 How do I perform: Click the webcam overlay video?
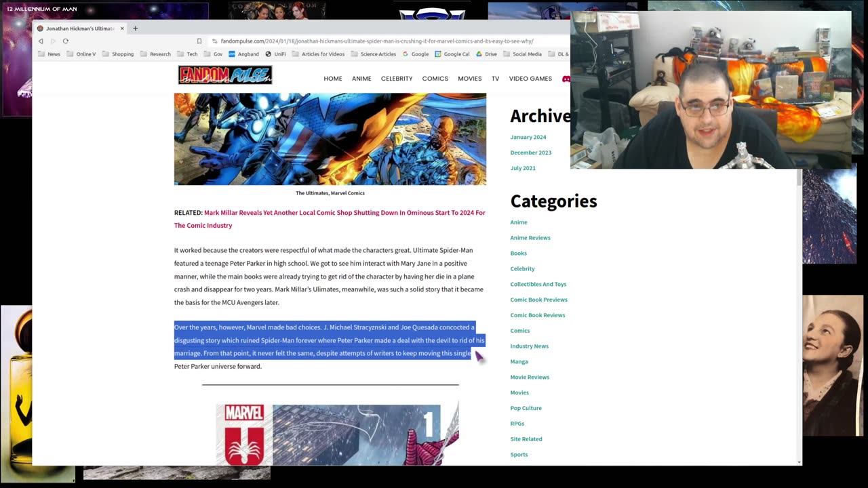pyautogui.click(x=711, y=90)
